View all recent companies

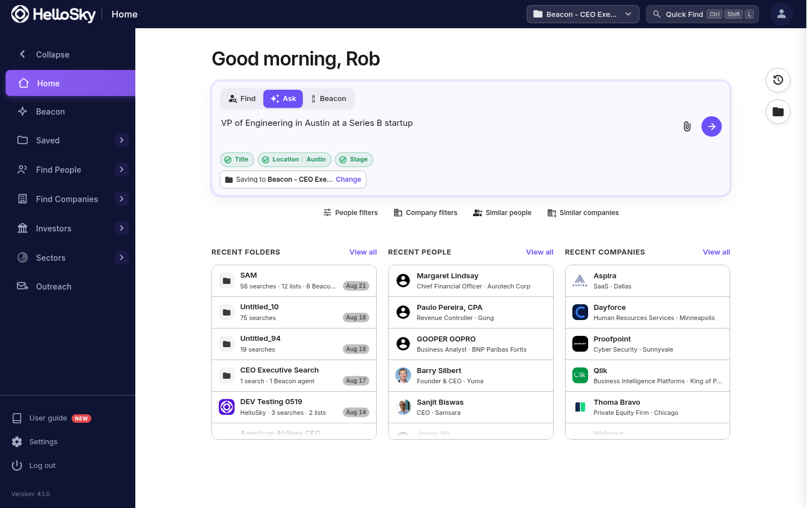(x=716, y=252)
